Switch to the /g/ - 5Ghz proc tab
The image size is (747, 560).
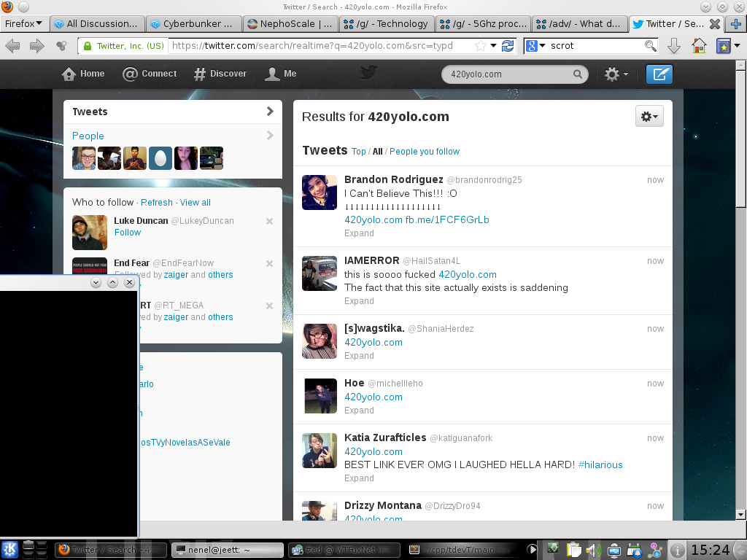484,24
